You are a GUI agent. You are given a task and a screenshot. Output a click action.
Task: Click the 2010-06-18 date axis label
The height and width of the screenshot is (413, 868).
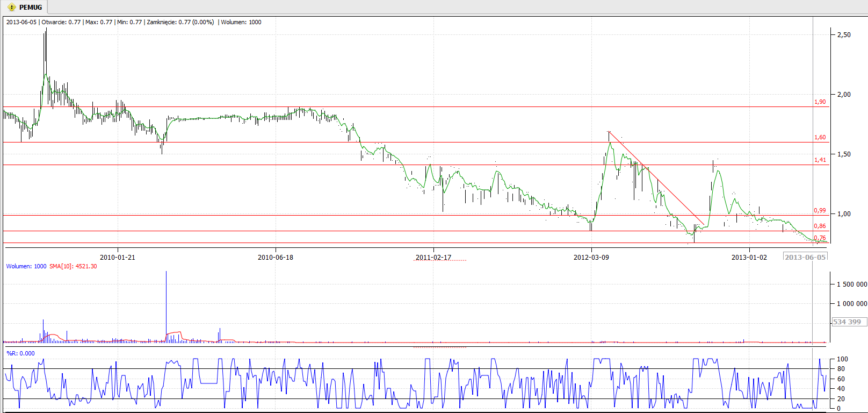click(276, 257)
